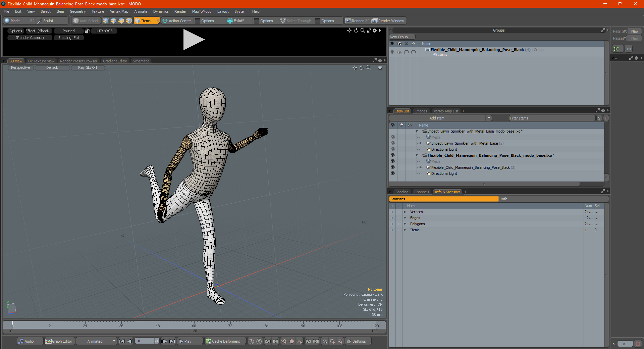Open the Geometry menu
This screenshot has width=644, height=349.
77,11
